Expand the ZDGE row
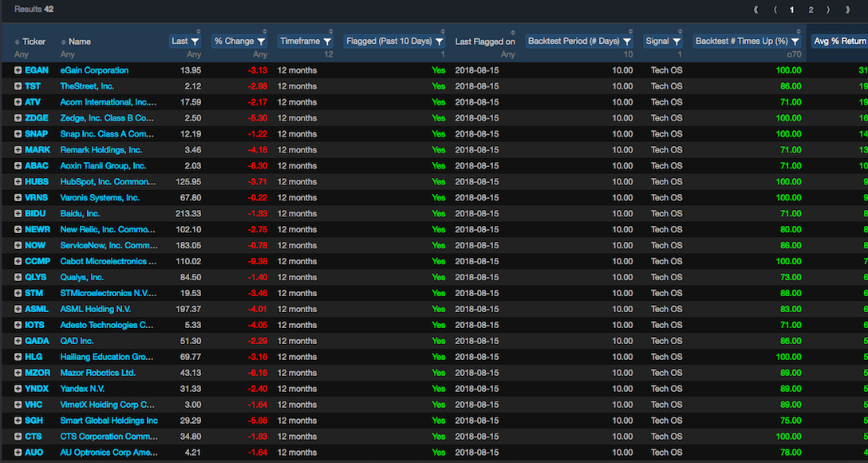The image size is (868, 463). (x=18, y=118)
